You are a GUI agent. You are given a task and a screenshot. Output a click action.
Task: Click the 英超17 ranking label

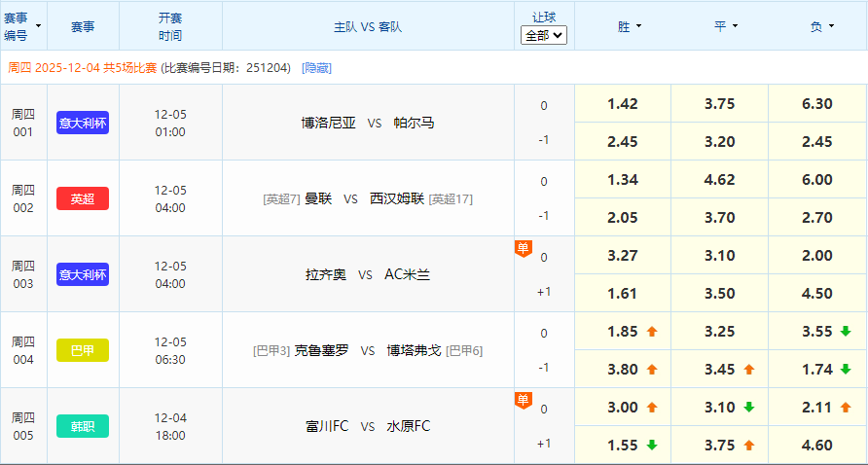451,199
